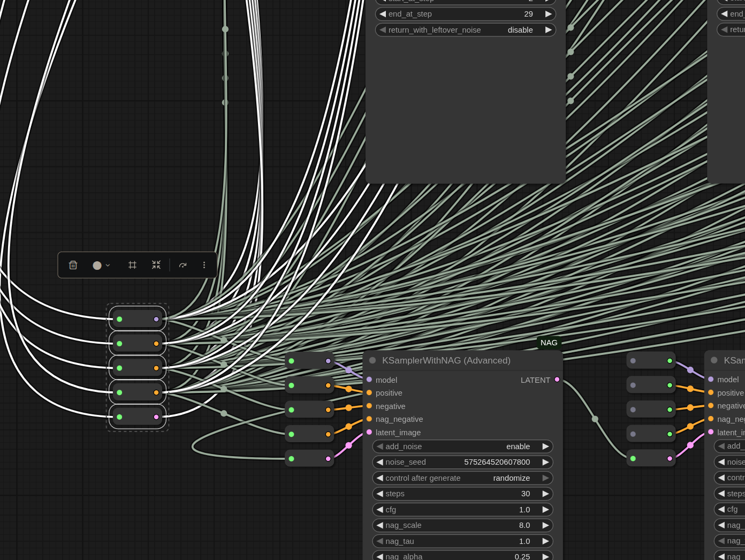This screenshot has height=560, width=745.
Task: Click the midpoint marker of the pink latent_image link into KSamplerWithNAG
Action: (x=348, y=445)
